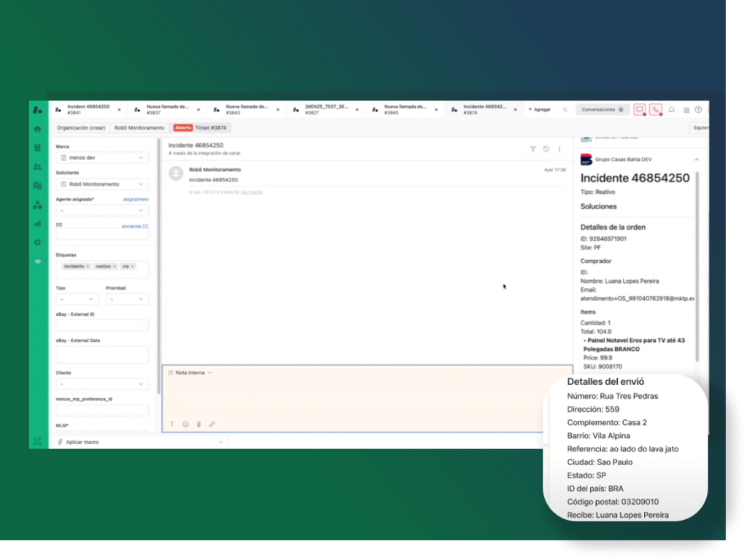Click the eBay - External ID field
The image size is (747, 560).
pyautogui.click(x=101, y=325)
